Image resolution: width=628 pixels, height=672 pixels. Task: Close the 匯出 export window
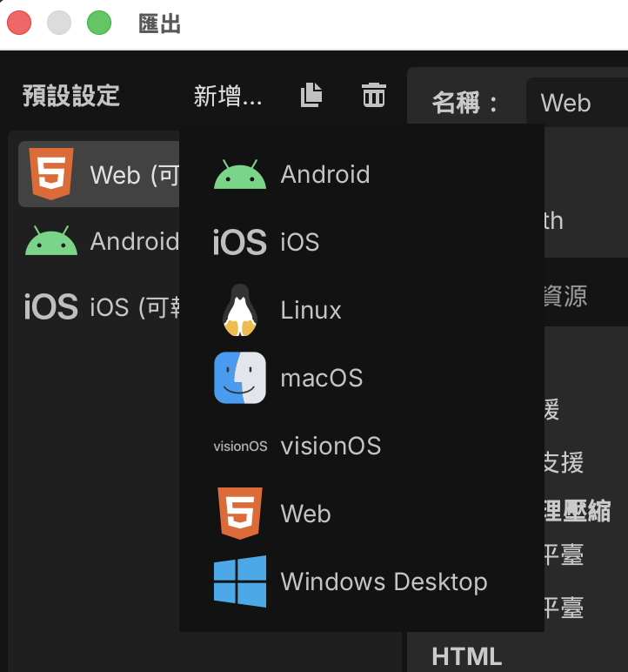(x=19, y=23)
